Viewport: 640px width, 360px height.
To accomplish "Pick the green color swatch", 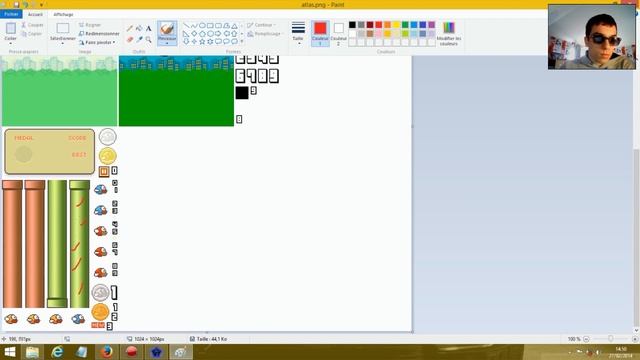I will click(x=405, y=25).
